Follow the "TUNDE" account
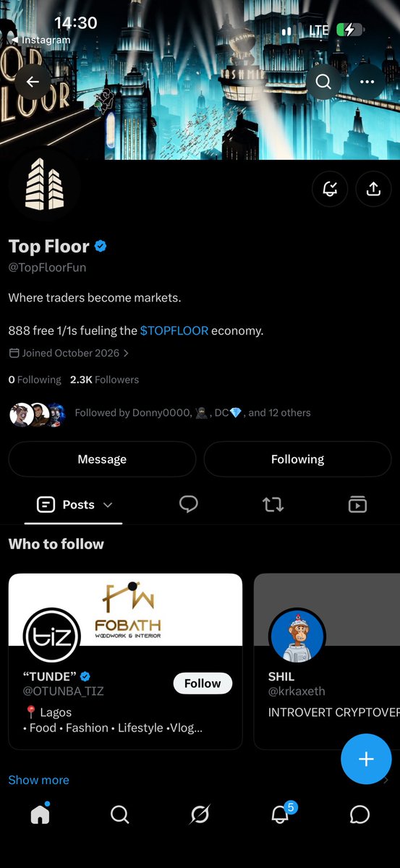Viewport: 400px width, 868px height. (x=203, y=684)
